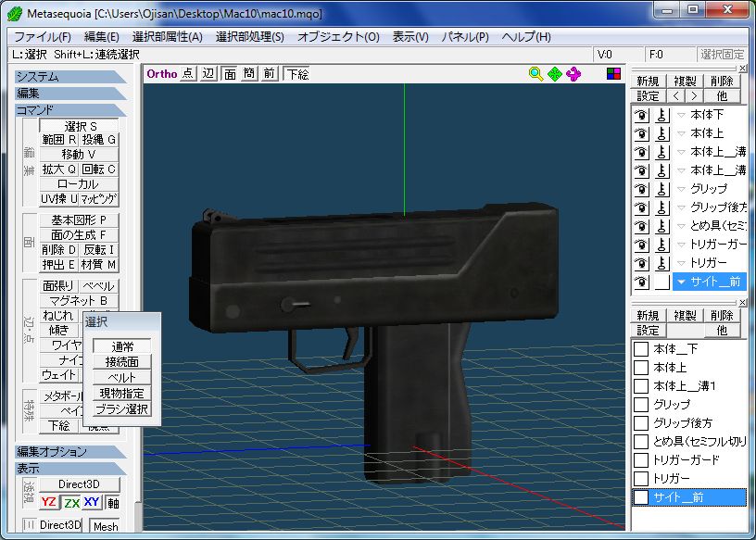
Task: Select the 回転 C rotate command
Action: point(98,170)
